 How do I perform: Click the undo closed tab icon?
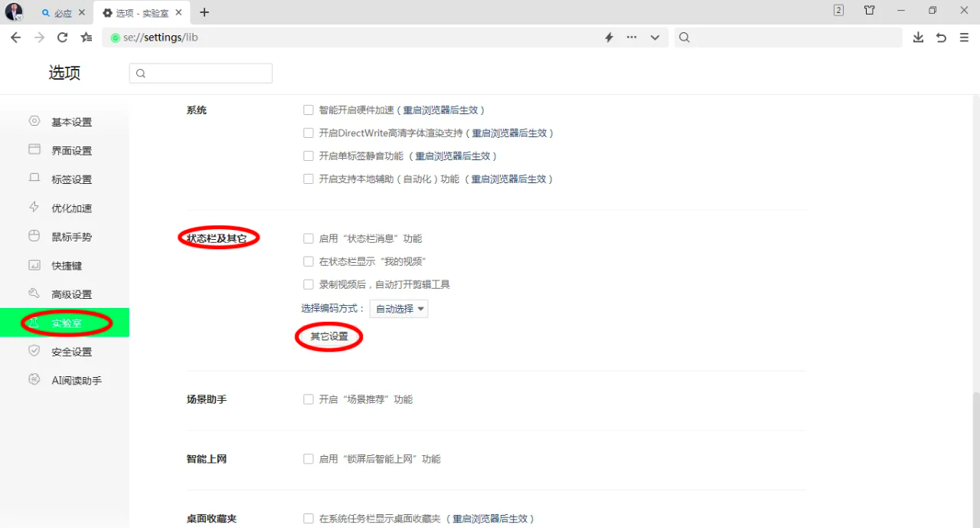coord(941,38)
